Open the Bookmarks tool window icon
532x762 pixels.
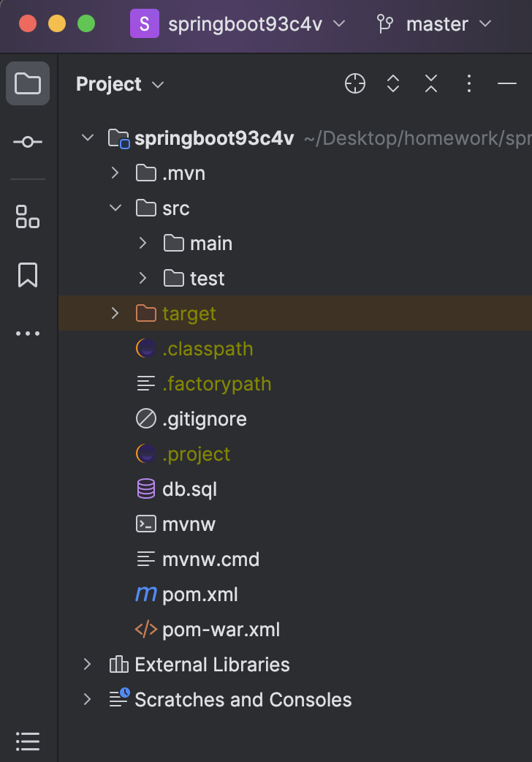(28, 275)
